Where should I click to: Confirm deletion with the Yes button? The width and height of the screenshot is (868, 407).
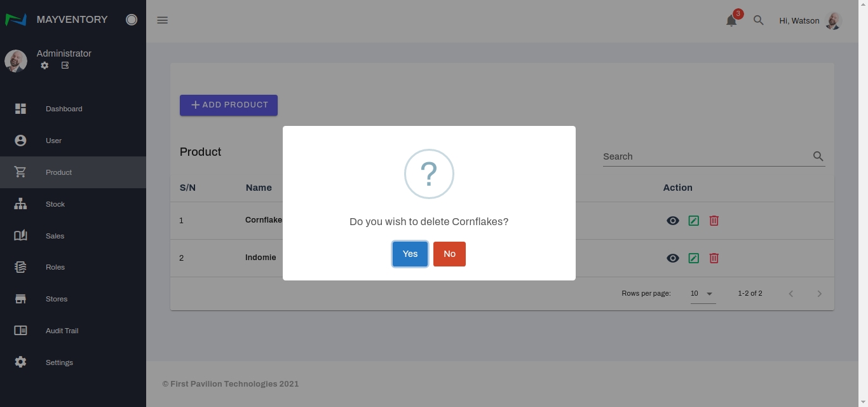410,254
